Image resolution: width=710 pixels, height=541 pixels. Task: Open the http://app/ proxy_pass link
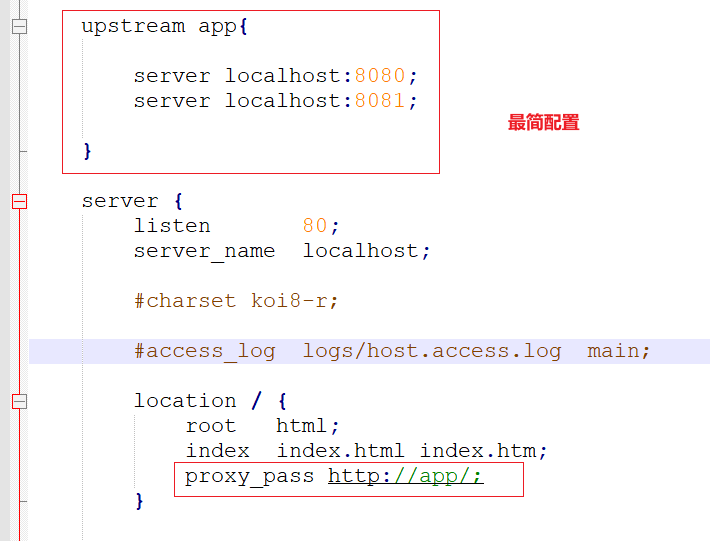coord(406,476)
